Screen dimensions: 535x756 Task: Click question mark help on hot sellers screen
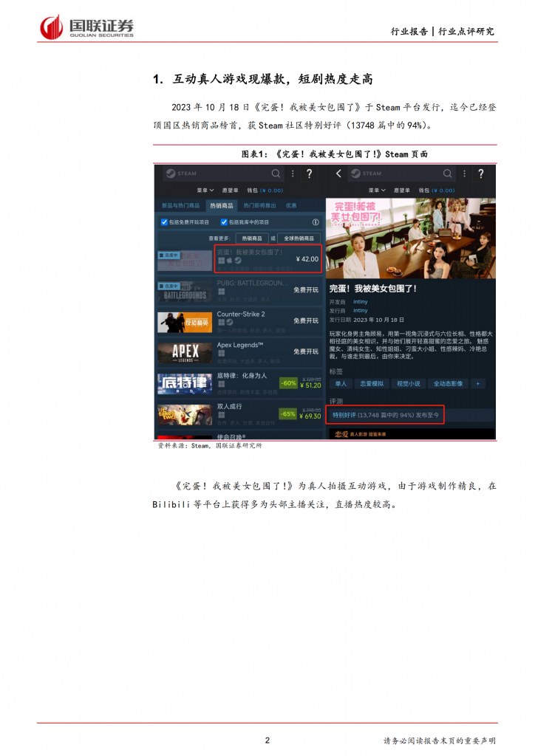coord(309,173)
